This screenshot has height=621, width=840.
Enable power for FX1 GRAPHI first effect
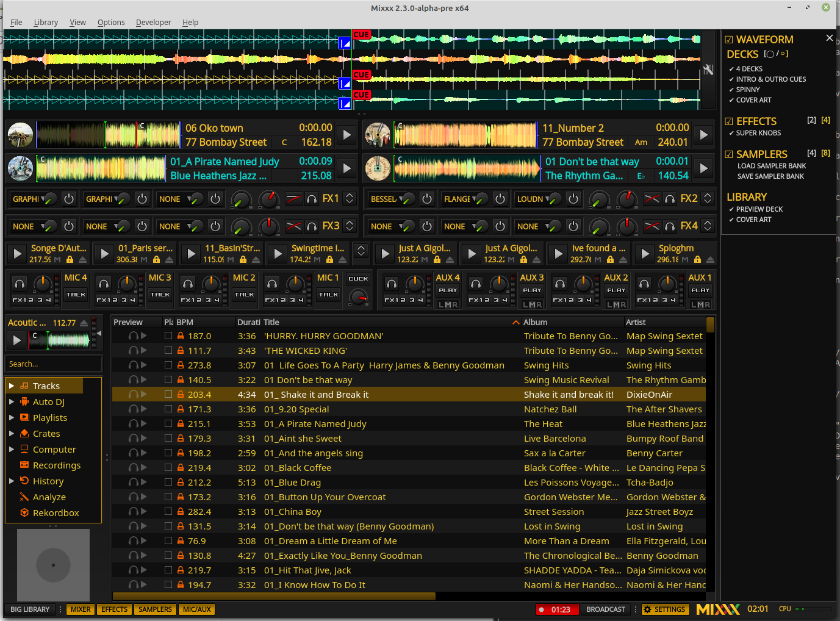point(69,199)
